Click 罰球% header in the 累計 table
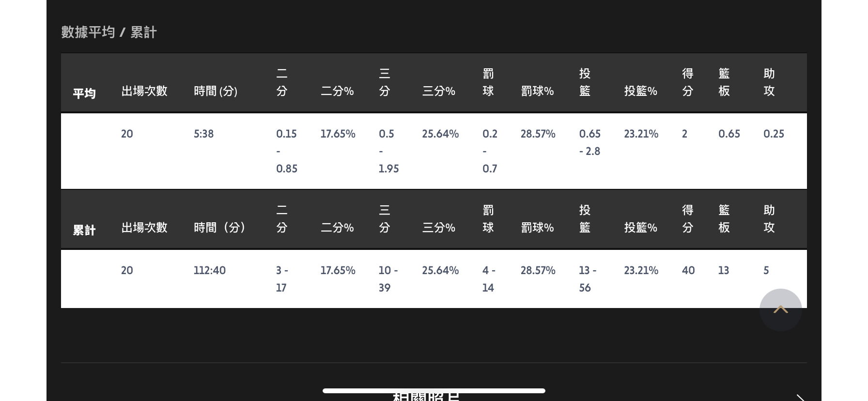The height and width of the screenshot is (401, 868). point(537,228)
